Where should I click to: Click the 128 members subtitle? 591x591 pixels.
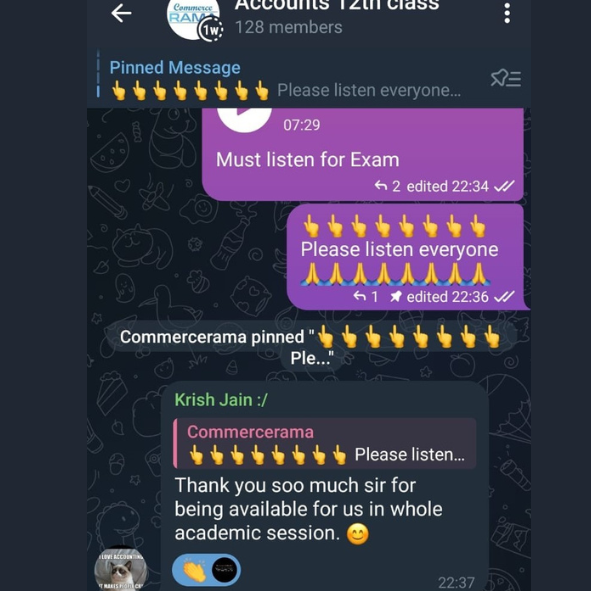pos(289,28)
